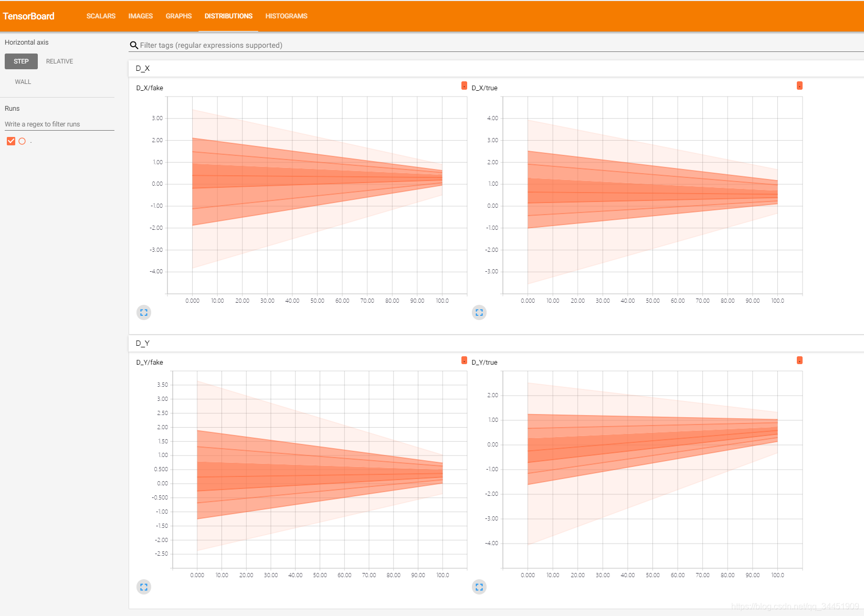Focus the regex filter runs field
Viewport: 864px width, 616px height.
59,124
